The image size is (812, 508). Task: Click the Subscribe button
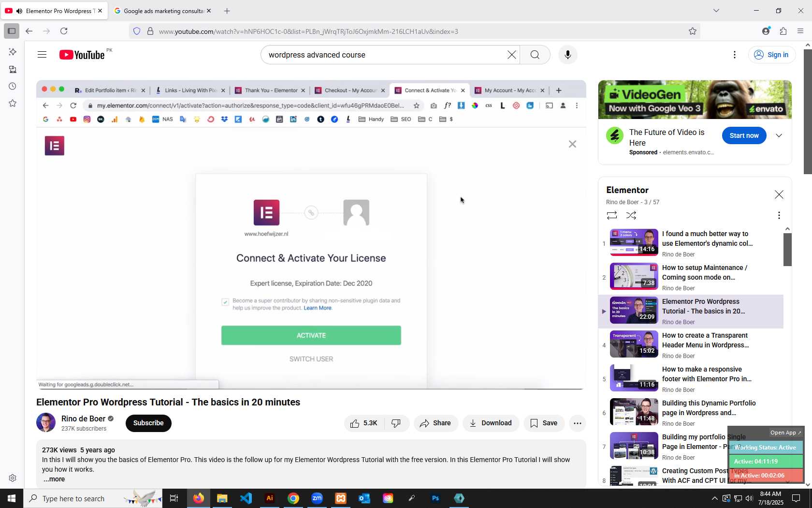(x=148, y=423)
